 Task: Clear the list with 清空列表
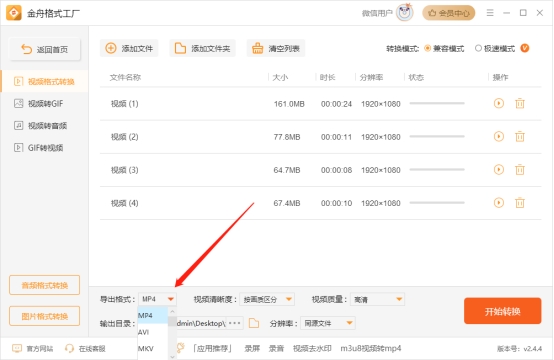(276, 48)
